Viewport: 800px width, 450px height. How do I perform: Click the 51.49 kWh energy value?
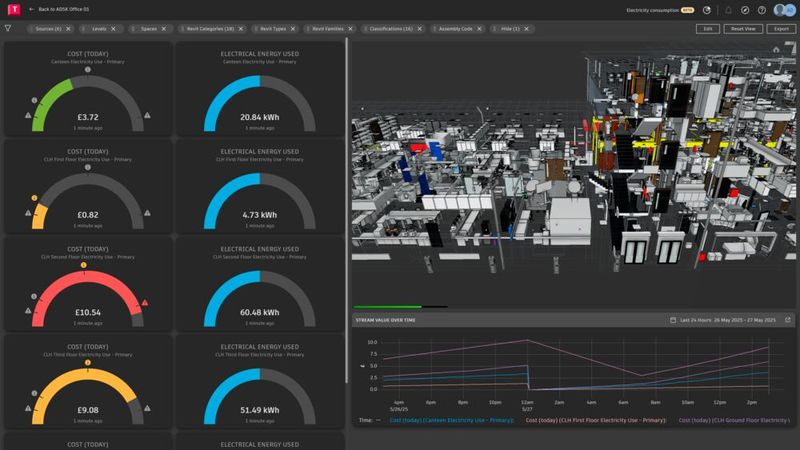[x=260, y=410]
